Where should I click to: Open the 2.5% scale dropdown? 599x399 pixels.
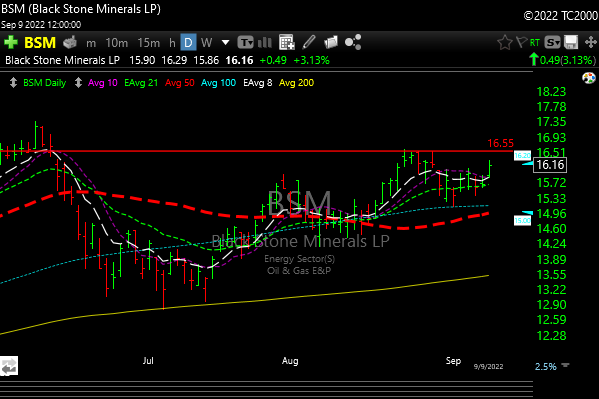(552, 367)
